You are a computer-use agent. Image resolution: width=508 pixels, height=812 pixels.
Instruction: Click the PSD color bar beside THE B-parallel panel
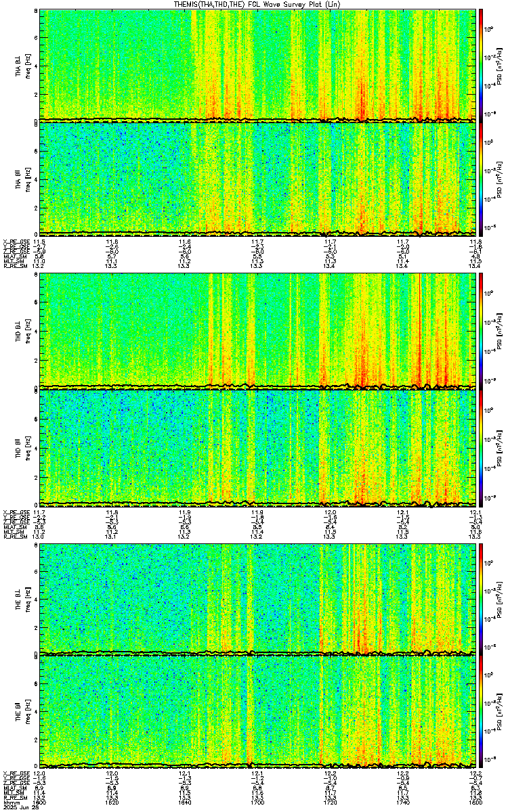482,712
